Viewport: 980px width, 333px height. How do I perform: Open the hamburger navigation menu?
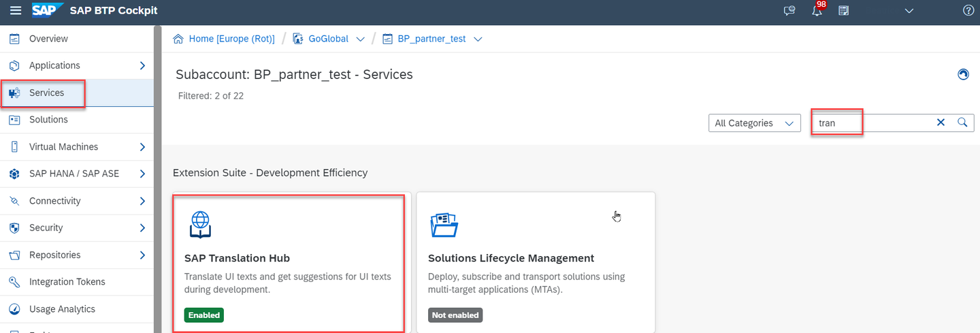pos(15,10)
